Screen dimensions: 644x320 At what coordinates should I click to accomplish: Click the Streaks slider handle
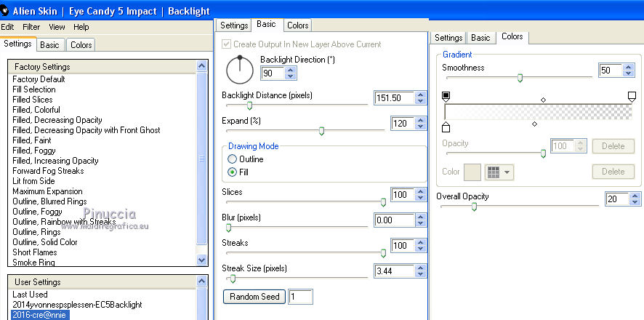(383, 253)
